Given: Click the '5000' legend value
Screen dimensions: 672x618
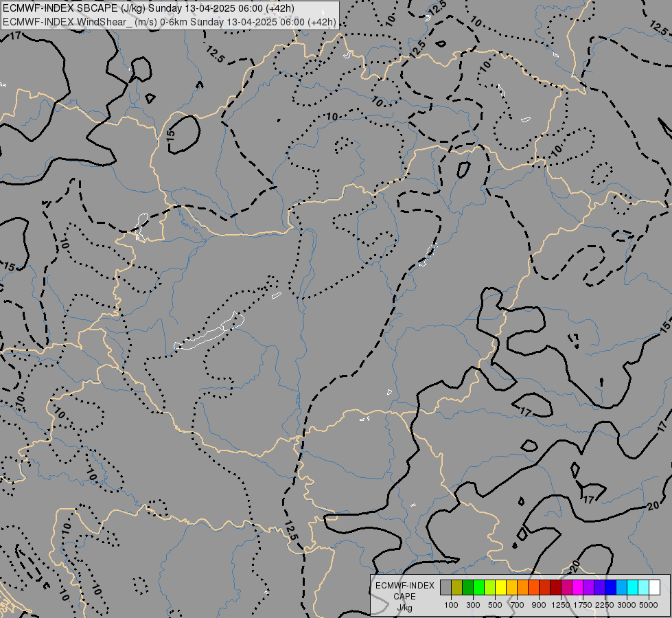Looking at the screenshot, I should click(649, 605).
